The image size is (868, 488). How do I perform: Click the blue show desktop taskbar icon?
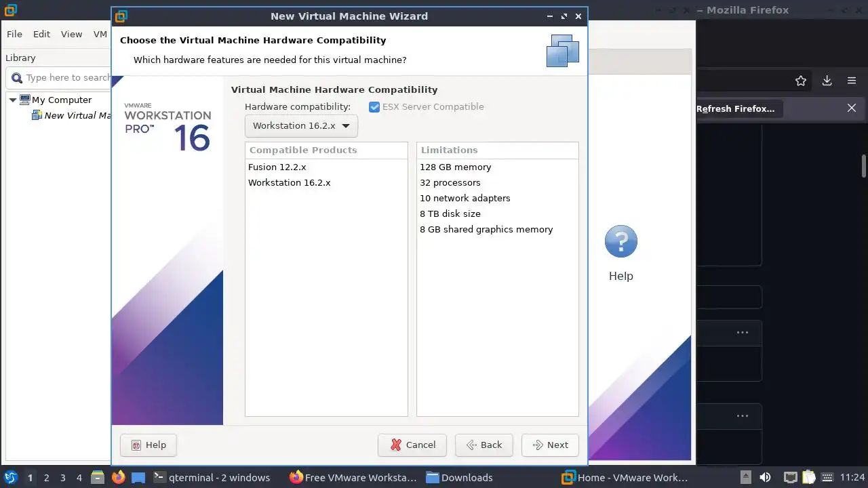click(x=138, y=477)
